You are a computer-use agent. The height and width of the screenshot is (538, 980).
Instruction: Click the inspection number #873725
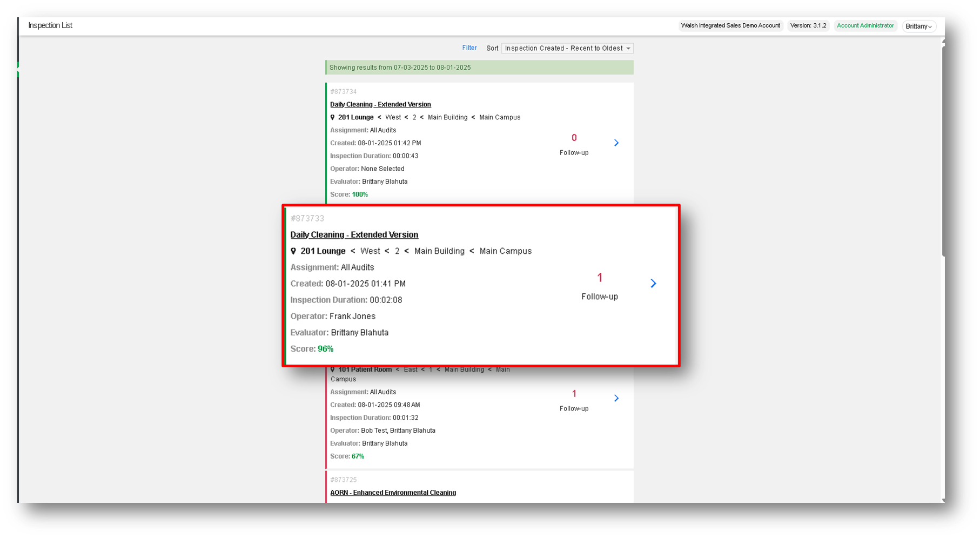coord(344,480)
